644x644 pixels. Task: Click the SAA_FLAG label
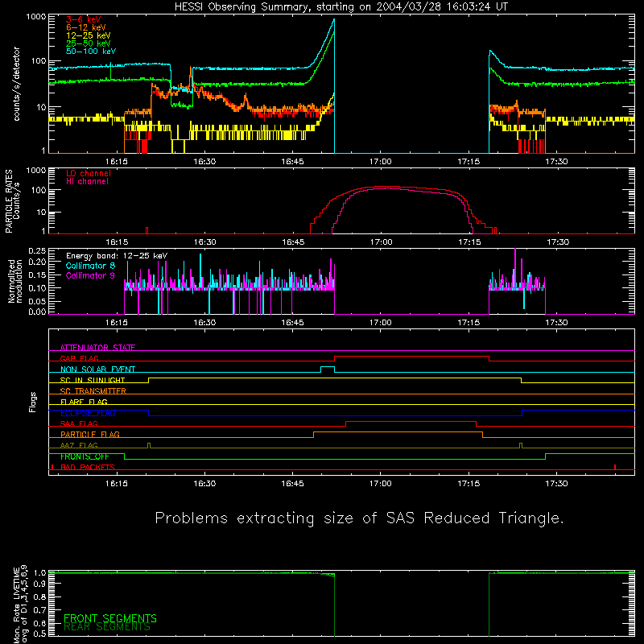pos(79,423)
